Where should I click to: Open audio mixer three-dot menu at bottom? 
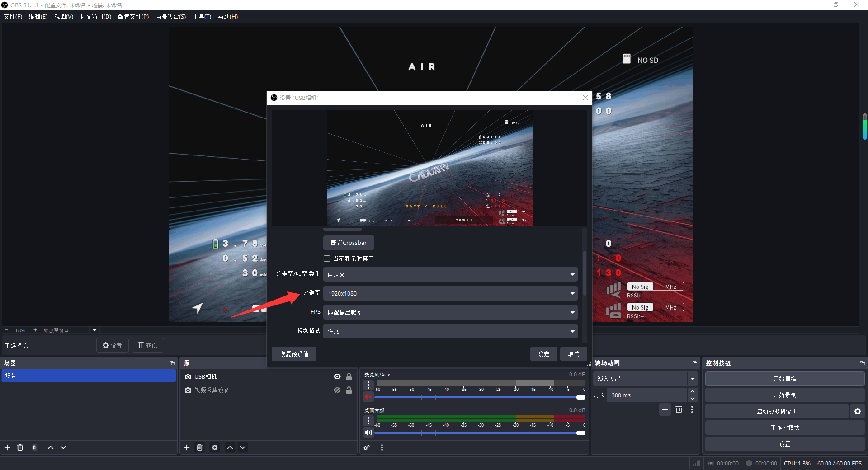pyautogui.click(x=382, y=447)
